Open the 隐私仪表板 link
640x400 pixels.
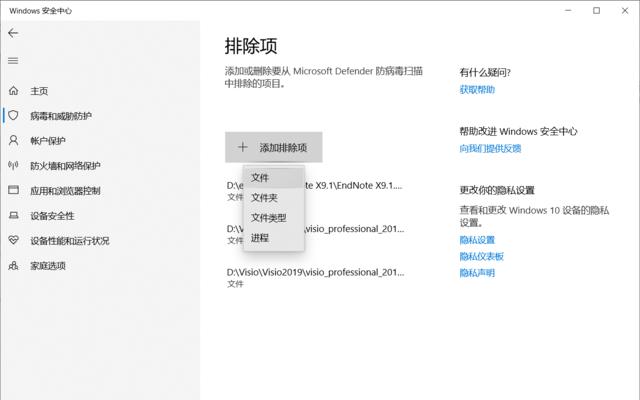click(x=482, y=256)
